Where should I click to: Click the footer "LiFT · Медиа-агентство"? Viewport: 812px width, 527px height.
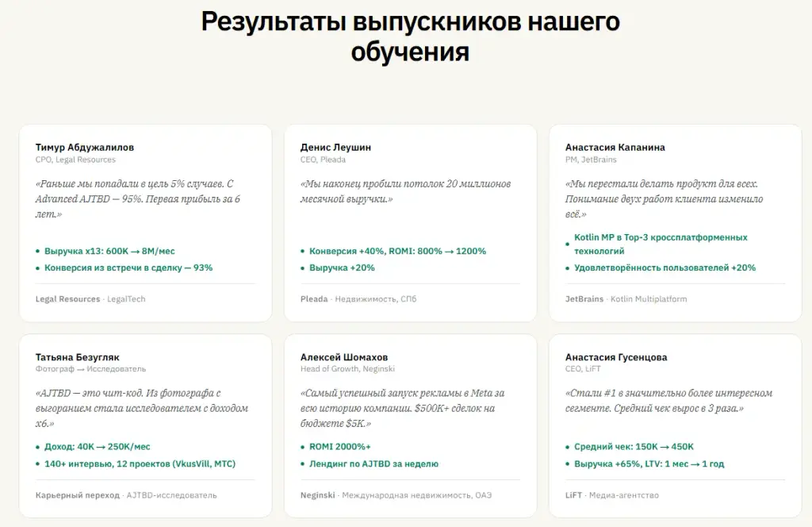click(x=611, y=495)
